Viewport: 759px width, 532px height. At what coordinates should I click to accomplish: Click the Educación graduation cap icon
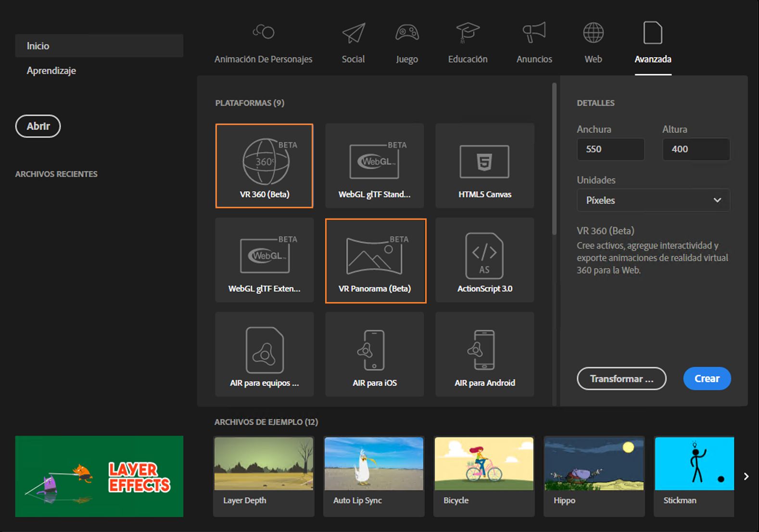[468, 32]
